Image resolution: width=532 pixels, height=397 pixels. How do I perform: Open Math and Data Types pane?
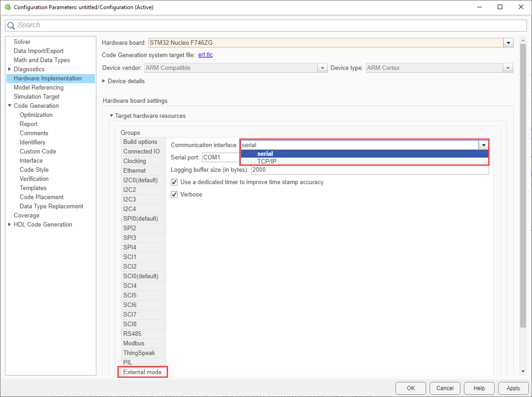42,60
